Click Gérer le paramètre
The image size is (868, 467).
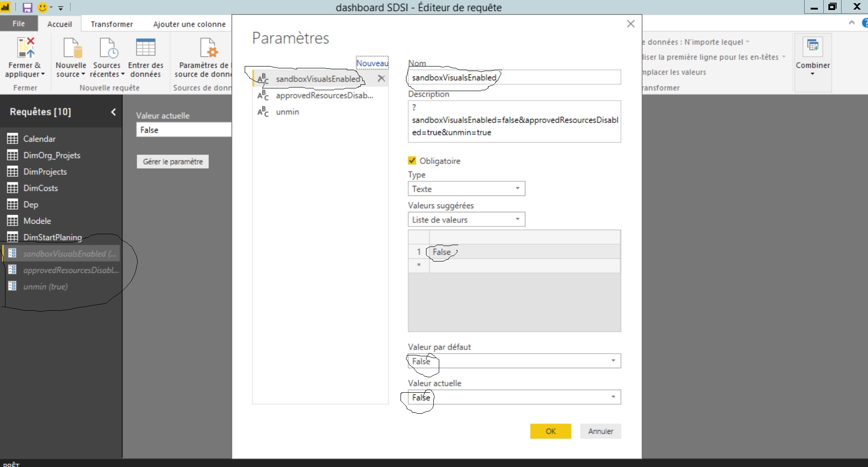173,161
